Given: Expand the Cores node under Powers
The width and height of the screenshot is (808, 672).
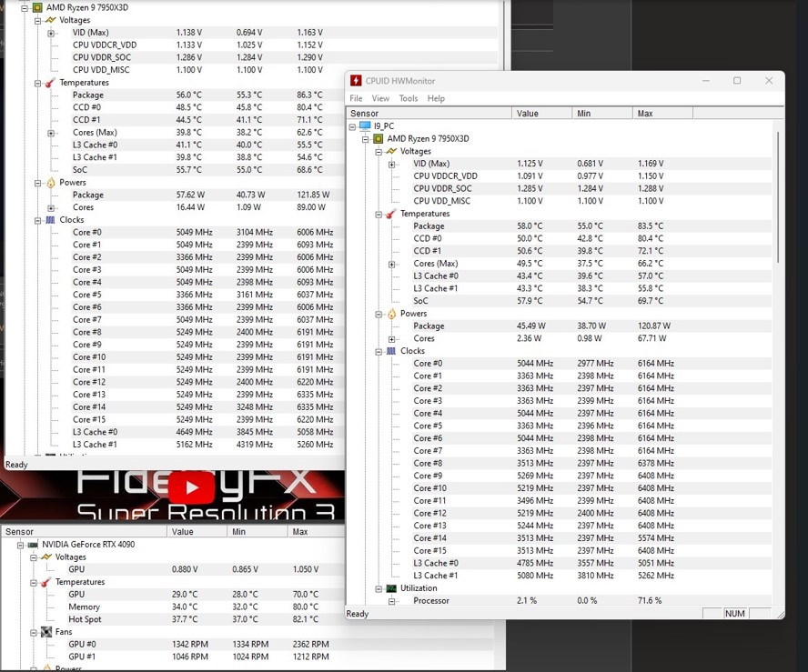Looking at the screenshot, I should (x=393, y=338).
